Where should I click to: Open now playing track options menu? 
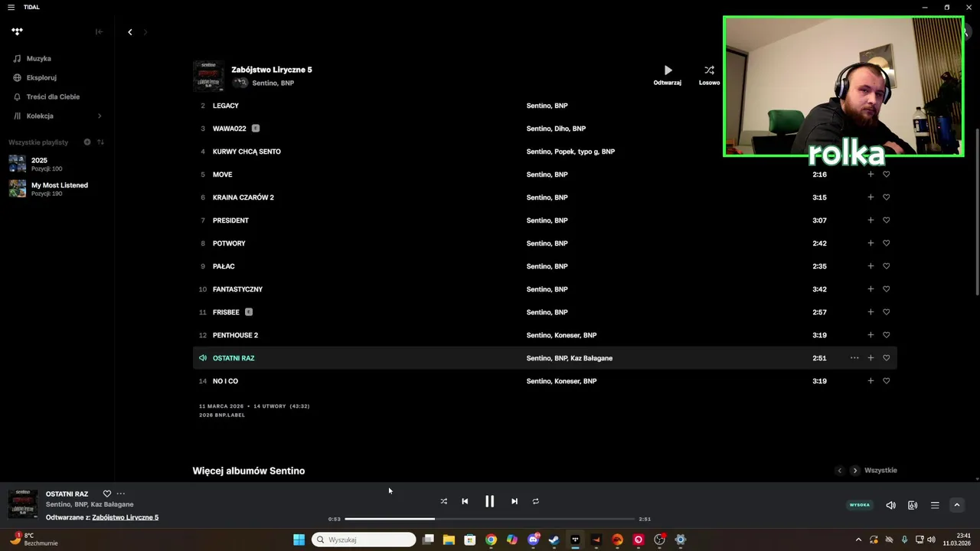tap(120, 494)
